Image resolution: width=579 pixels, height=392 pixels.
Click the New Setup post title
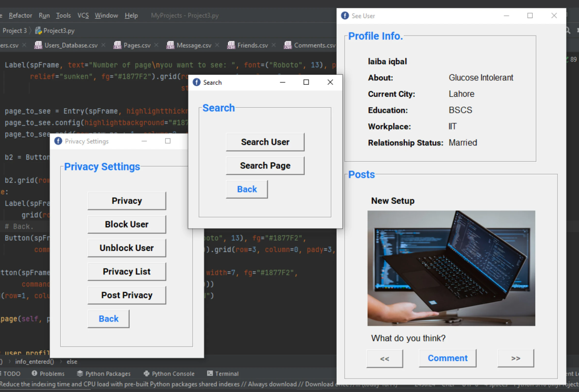[393, 201]
